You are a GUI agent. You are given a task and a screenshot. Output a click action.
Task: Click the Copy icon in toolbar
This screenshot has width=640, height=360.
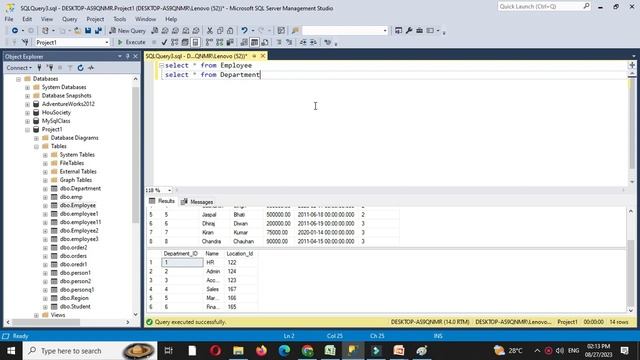(x=220, y=31)
